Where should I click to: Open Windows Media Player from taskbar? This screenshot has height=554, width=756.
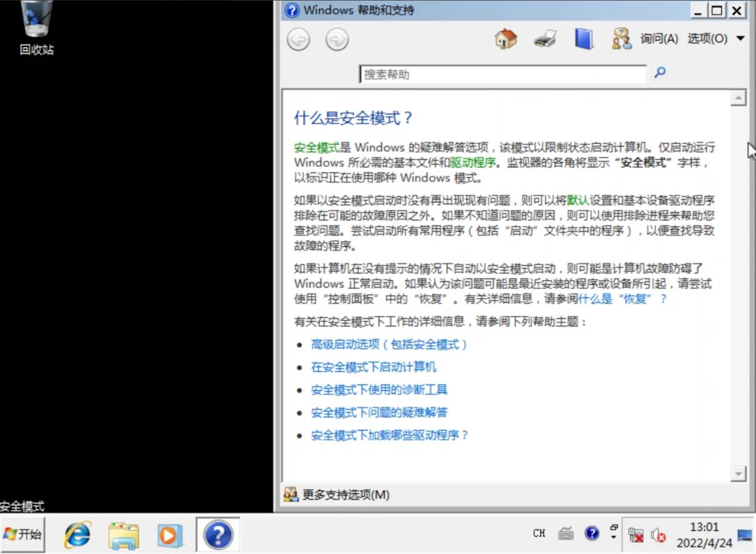coord(171,535)
